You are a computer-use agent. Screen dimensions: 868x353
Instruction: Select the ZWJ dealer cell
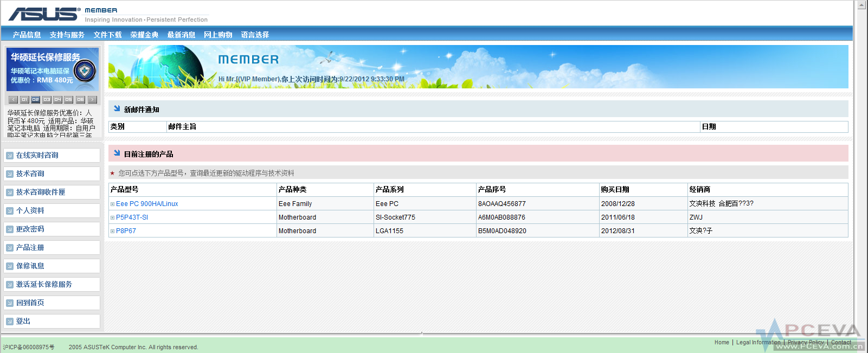768,217
